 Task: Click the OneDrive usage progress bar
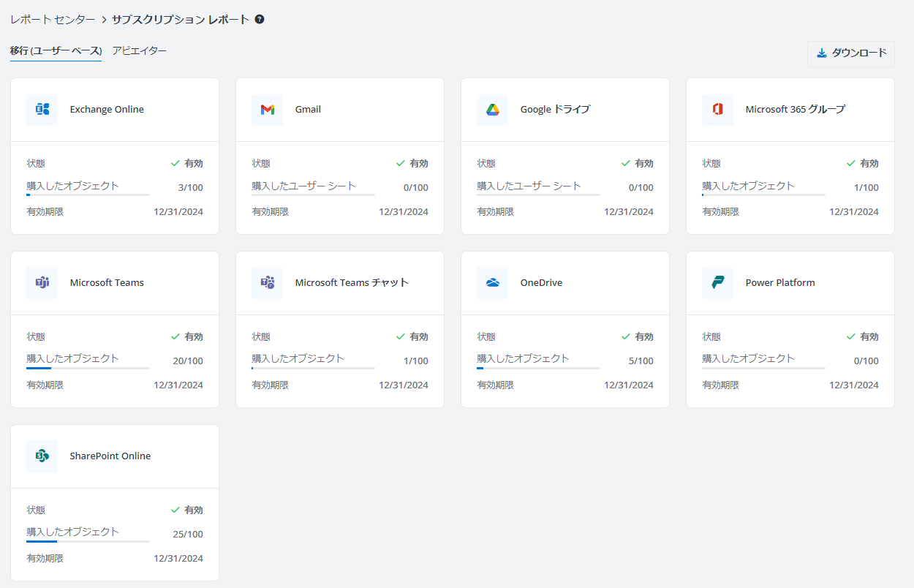click(x=539, y=368)
